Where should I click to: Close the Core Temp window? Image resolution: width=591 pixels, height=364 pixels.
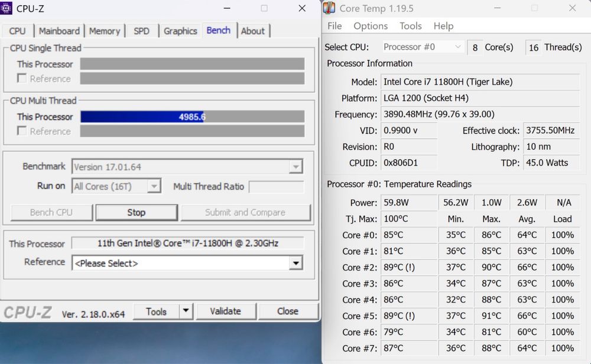pos(572,8)
